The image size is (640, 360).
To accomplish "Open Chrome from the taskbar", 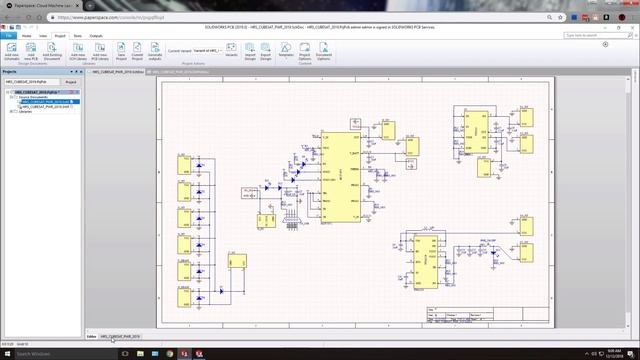I will [x=169, y=353].
